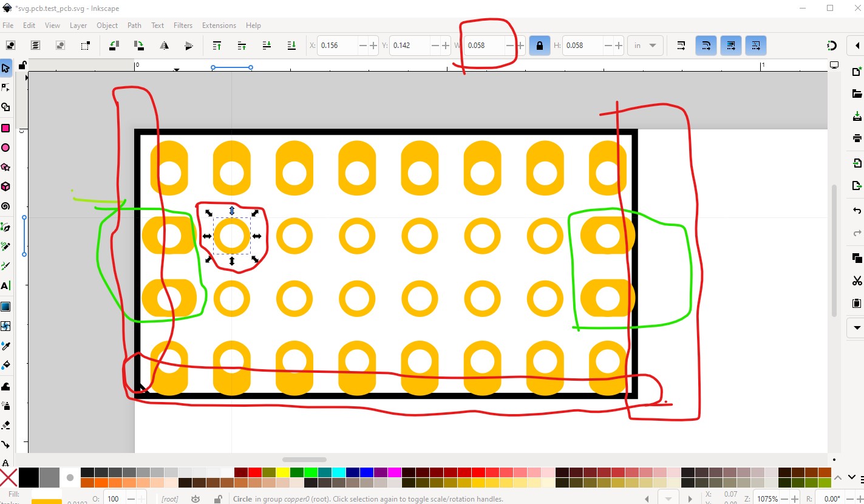Open the units dropdown showing in

point(645,46)
